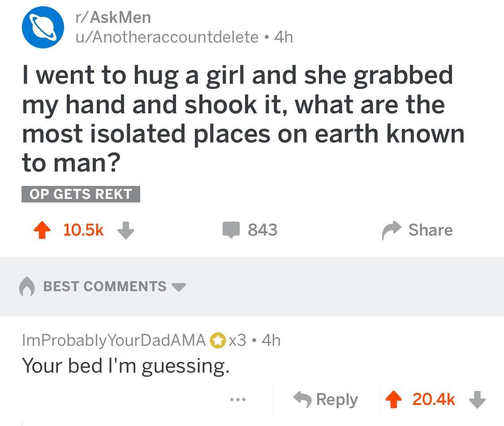Click the post's 10.5k vote score
Image resolution: width=504 pixels, height=426 pixels.
(83, 230)
